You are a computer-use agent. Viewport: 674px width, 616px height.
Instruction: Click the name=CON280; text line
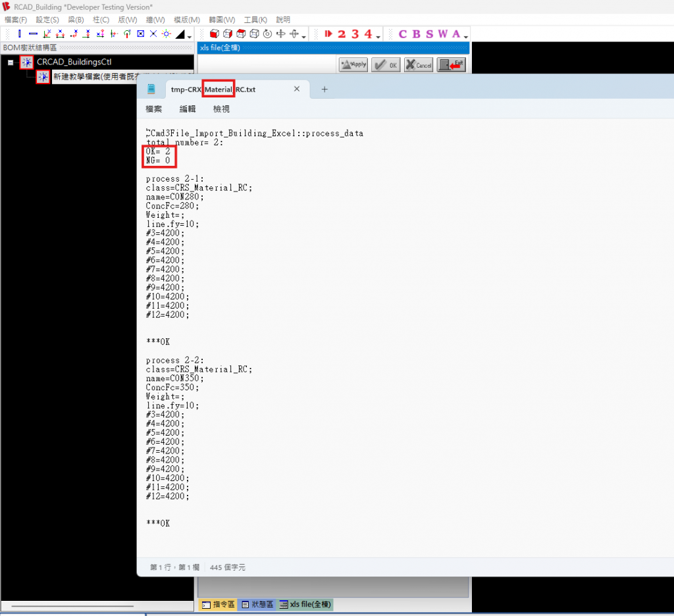pos(174,197)
